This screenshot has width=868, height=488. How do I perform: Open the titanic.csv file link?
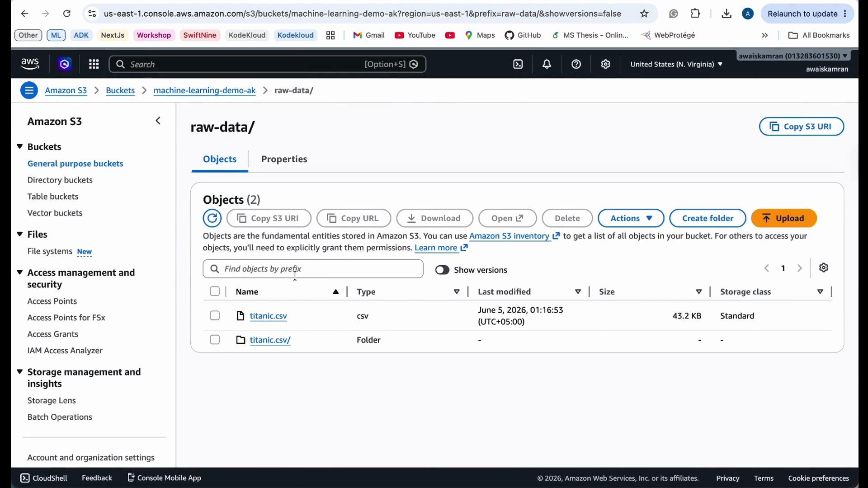point(269,316)
